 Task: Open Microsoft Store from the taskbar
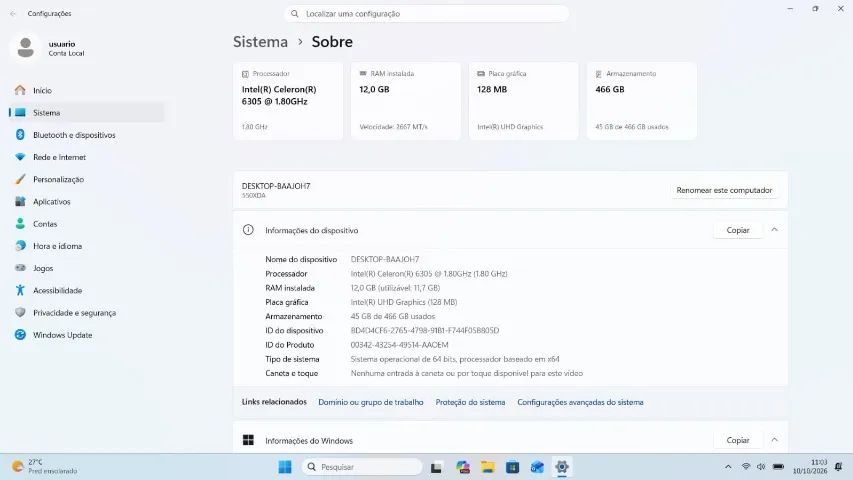pyautogui.click(x=512, y=467)
